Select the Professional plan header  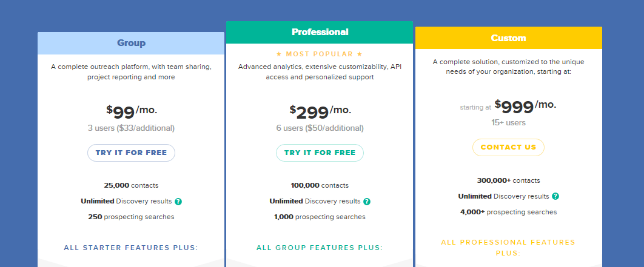(320, 32)
